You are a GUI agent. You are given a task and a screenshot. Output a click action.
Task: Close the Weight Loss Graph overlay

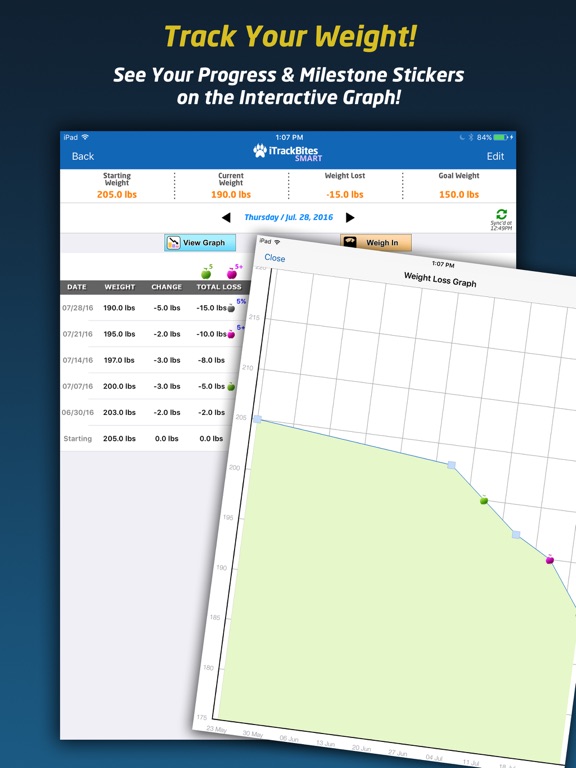pyautogui.click(x=275, y=258)
